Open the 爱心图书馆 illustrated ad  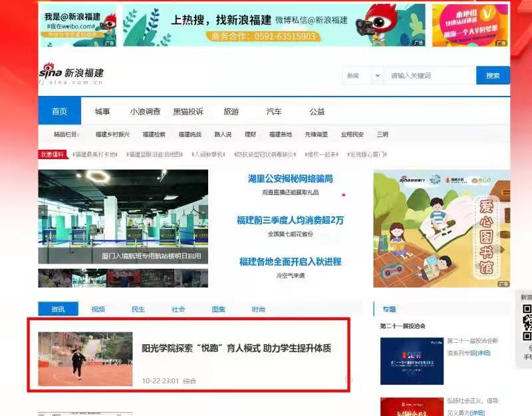442,228
